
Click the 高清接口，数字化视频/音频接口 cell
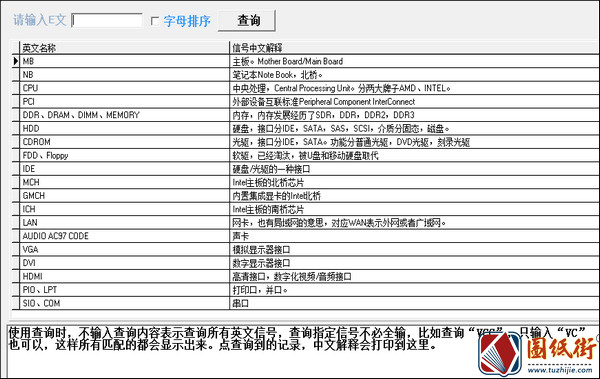pos(414,276)
